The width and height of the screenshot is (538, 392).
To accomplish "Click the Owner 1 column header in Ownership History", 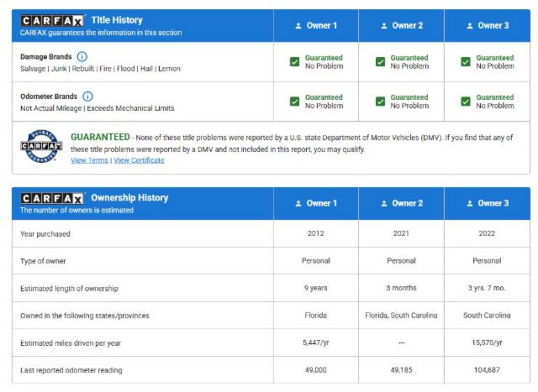I will (316, 203).
